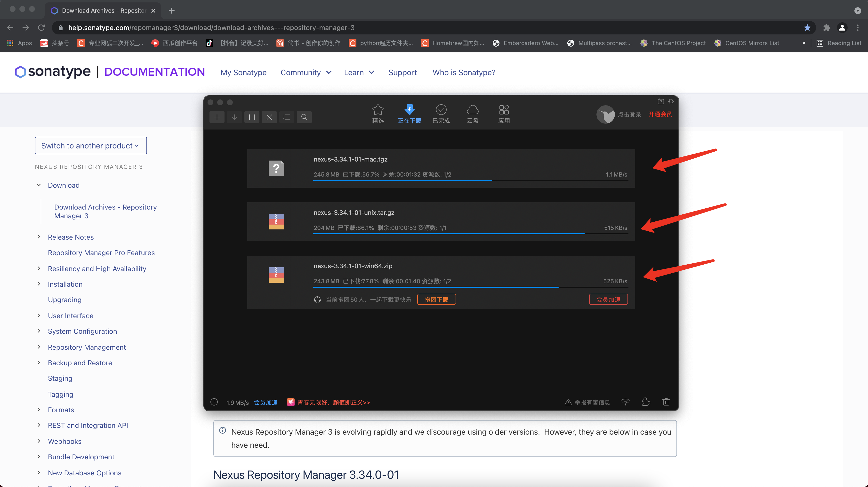Open the Reading List
This screenshot has height=487, width=868.
point(839,43)
